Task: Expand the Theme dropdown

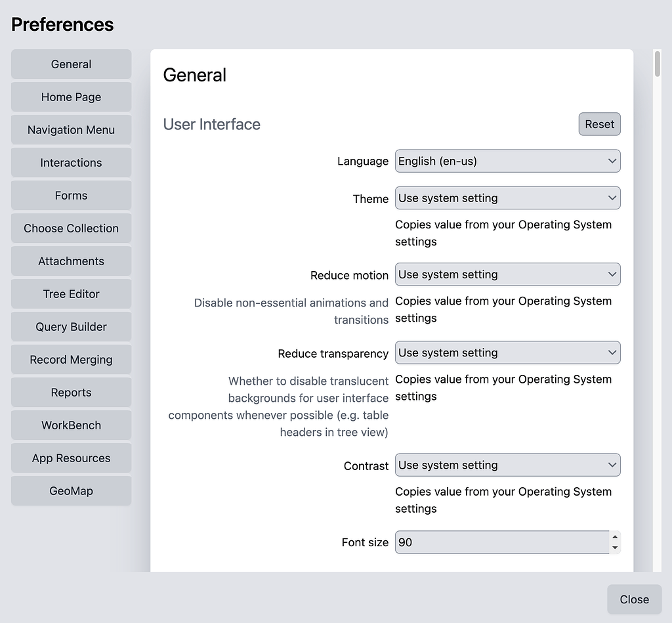Action: coord(507,198)
